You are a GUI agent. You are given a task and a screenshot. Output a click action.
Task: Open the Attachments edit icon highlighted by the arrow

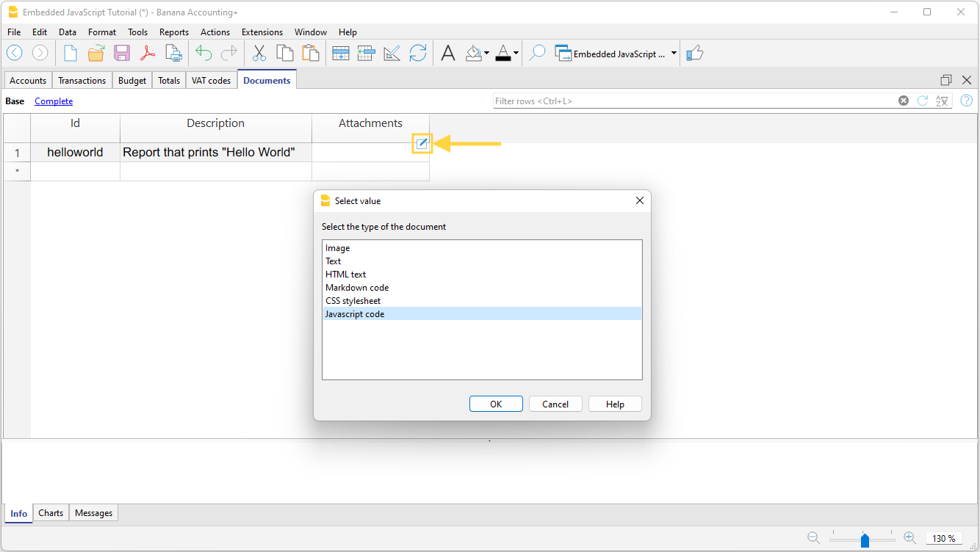click(422, 144)
